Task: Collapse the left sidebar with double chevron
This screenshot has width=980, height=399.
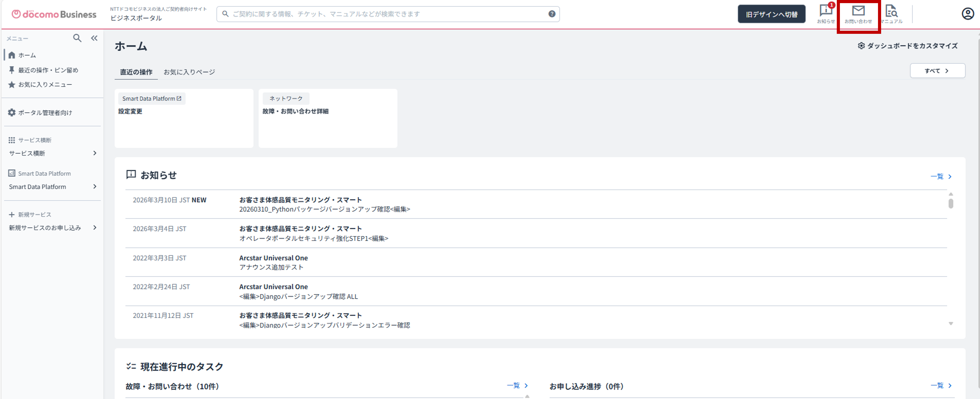Action: 94,38
